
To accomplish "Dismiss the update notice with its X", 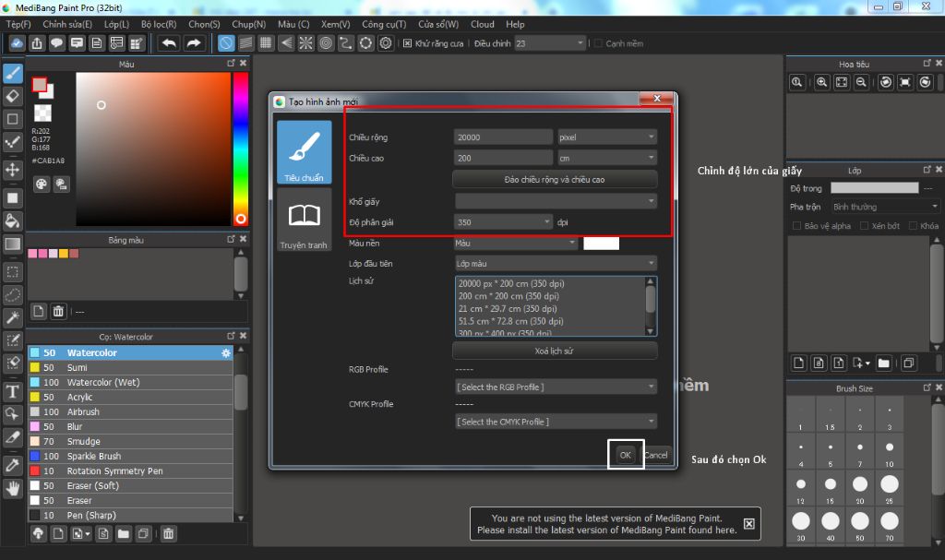I will 748,523.
